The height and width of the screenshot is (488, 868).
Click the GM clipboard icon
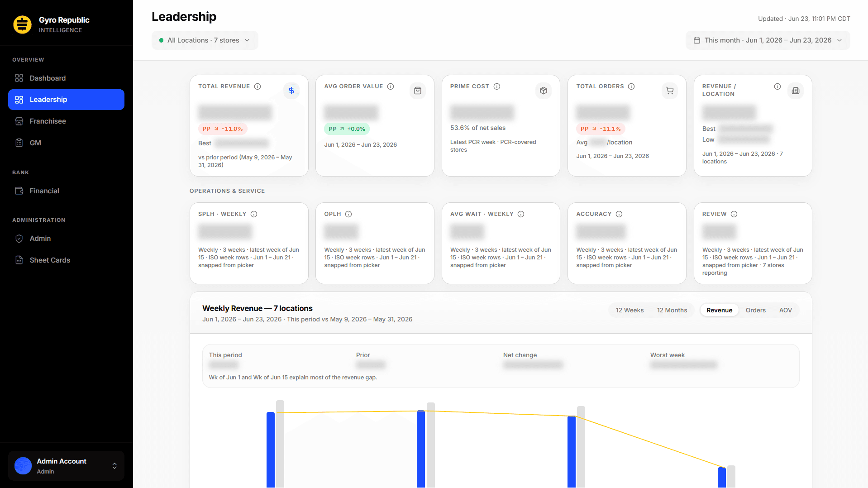[x=19, y=143]
